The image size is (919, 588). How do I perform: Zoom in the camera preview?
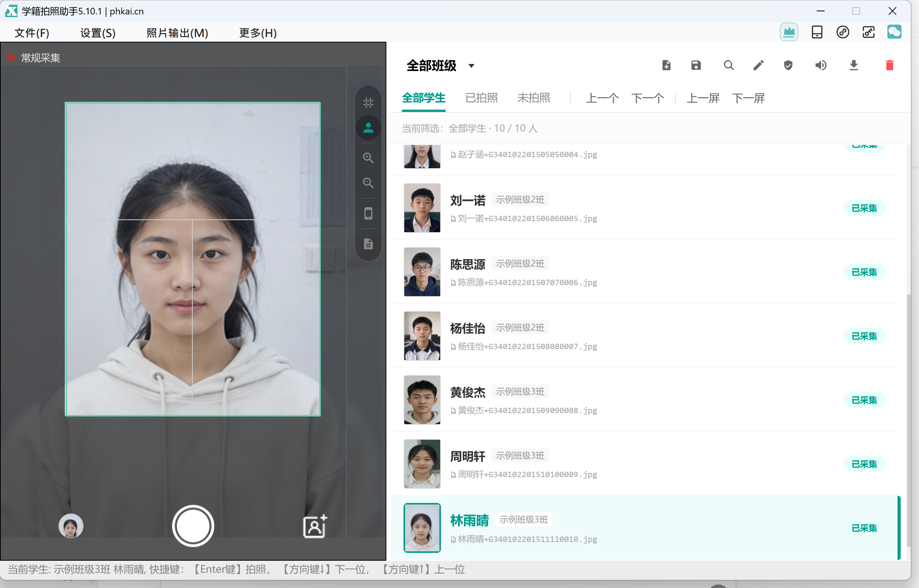368,158
